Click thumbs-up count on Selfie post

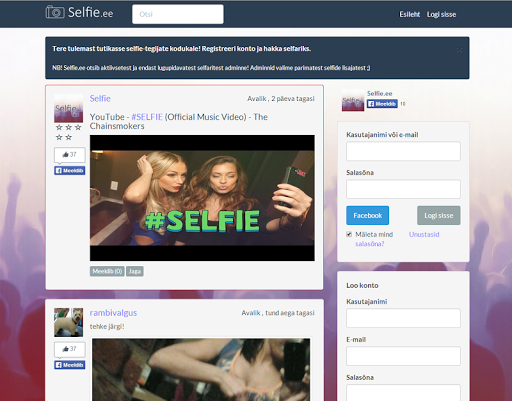(x=70, y=155)
